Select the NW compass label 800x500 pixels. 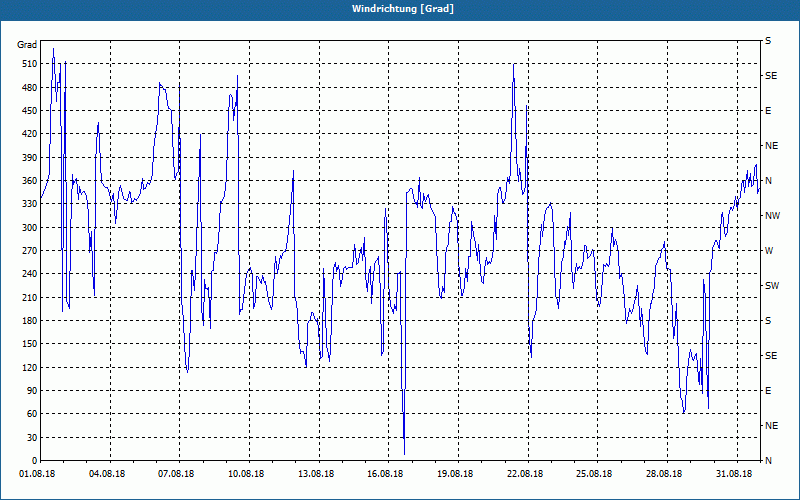(772, 216)
